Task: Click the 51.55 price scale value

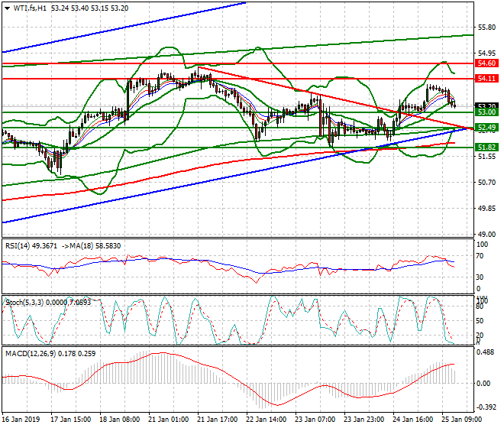Action: tap(486, 157)
